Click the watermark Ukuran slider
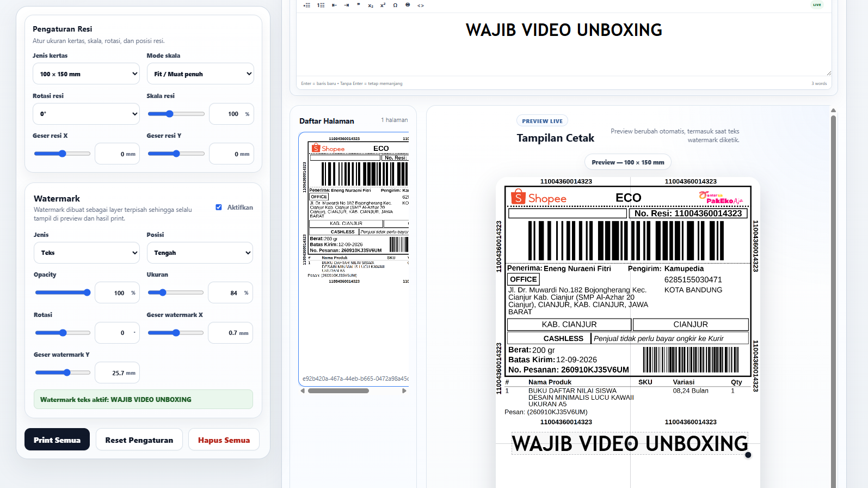 tap(175, 292)
